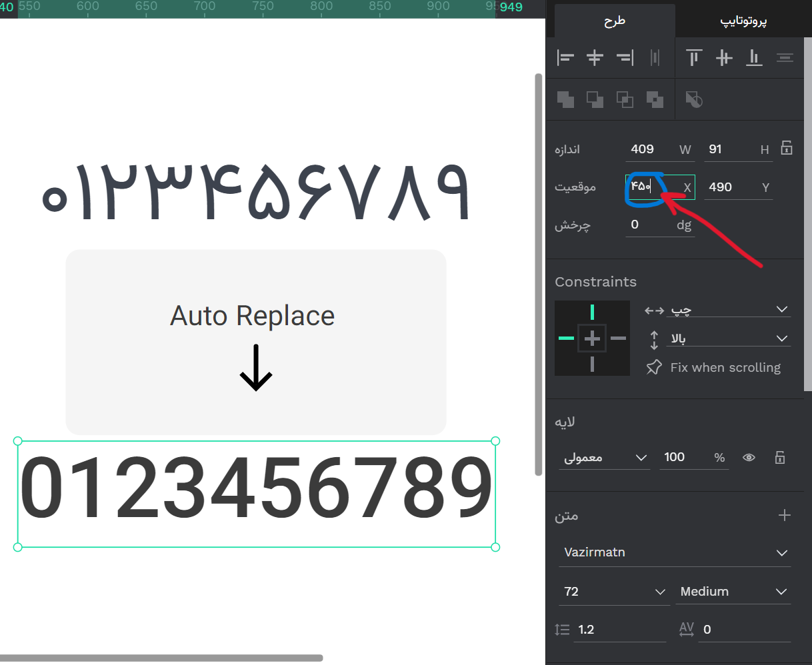Switch to the طرح tab
This screenshot has width=812, height=665.
tap(614, 21)
